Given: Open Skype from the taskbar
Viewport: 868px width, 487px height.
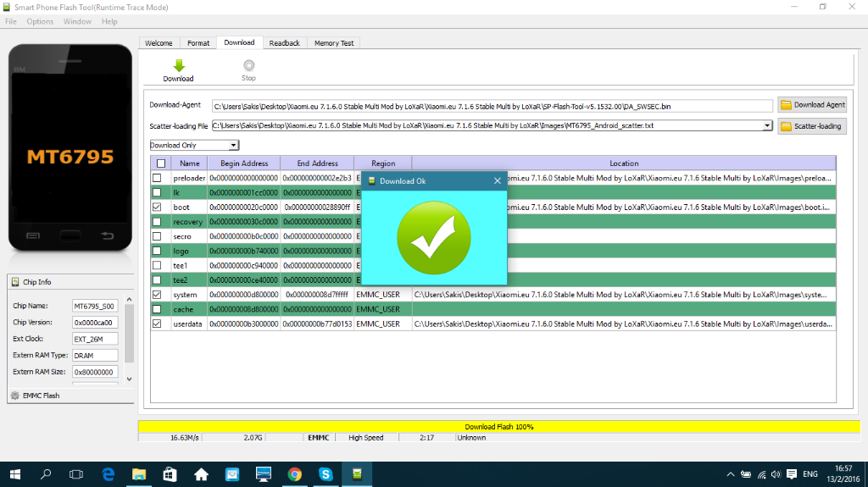Looking at the screenshot, I should coord(325,473).
